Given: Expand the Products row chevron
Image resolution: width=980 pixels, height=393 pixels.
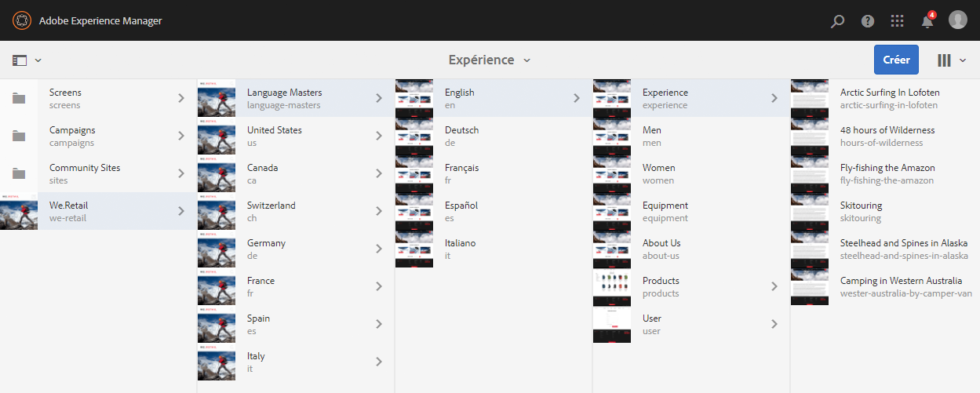Looking at the screenshot, I should click(x=774, y=286).
